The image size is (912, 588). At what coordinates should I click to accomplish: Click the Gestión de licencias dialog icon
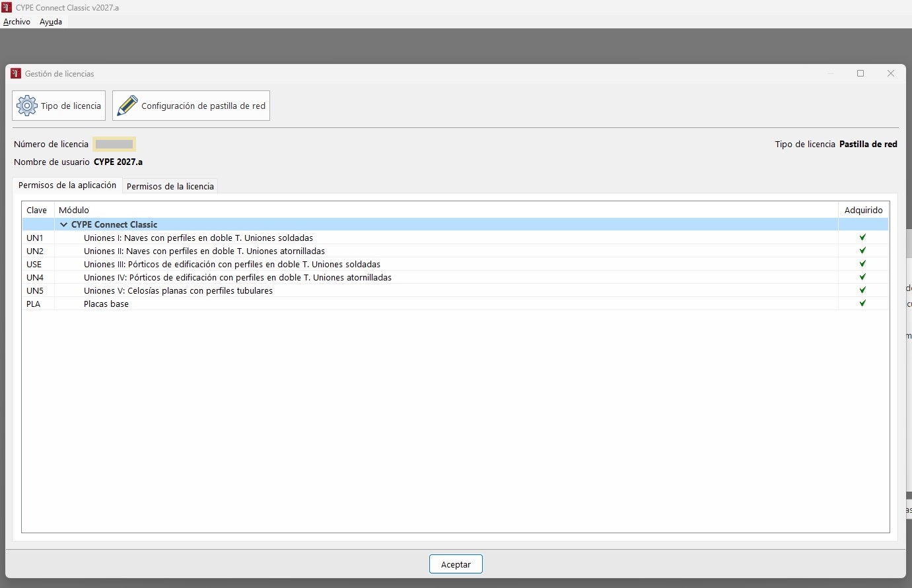pyautogui.click(x=16, y=73)
